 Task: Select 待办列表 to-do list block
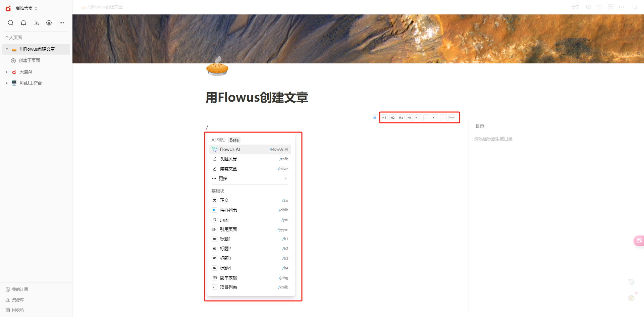(250, 210)
